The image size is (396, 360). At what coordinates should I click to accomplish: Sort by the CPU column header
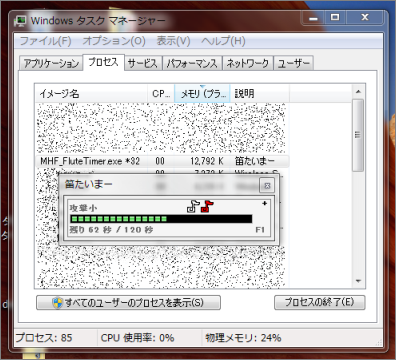pos(161,94)
